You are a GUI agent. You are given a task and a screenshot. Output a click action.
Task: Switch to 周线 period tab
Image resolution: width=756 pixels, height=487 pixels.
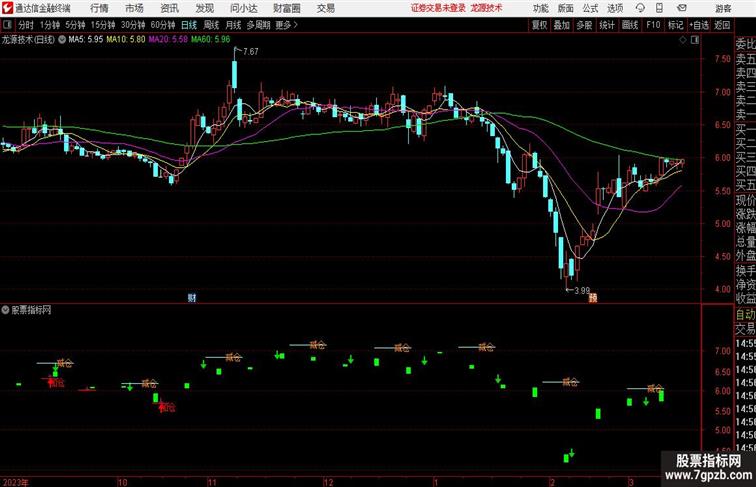point(211,25)
